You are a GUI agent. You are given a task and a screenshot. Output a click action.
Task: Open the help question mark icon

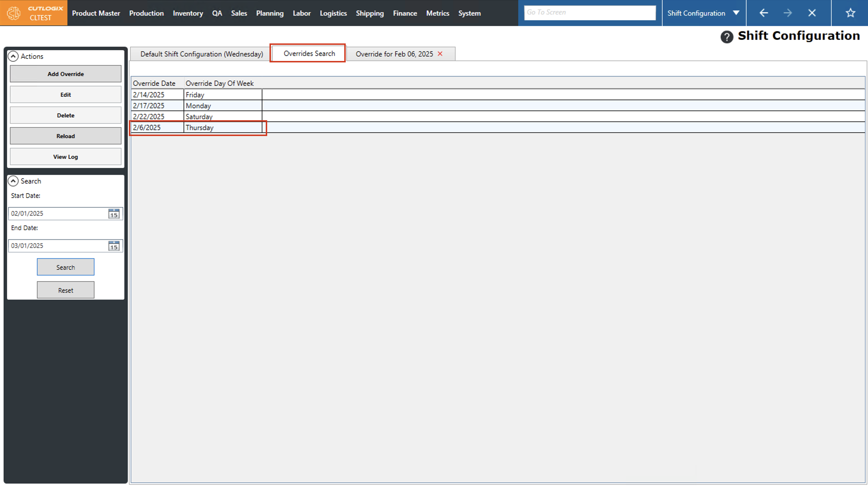tap(726, 37)
